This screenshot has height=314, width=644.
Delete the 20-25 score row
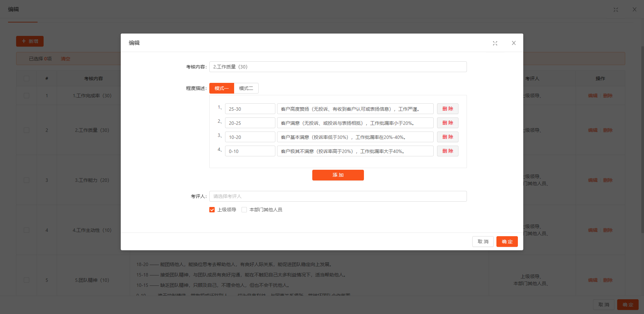pyautogui.click(x=447, y=123)
